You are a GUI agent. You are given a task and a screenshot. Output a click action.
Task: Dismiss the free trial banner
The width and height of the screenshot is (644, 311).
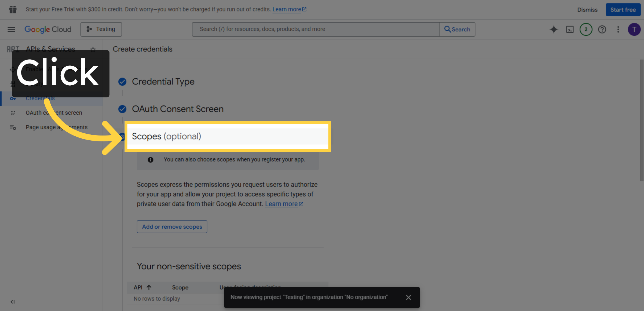(587, 10)
